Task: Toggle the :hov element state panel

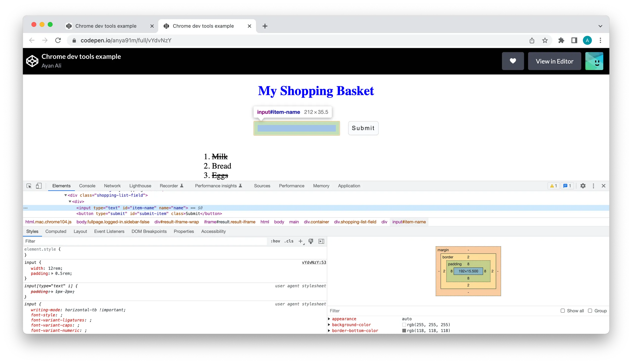Action: [275, 241]
